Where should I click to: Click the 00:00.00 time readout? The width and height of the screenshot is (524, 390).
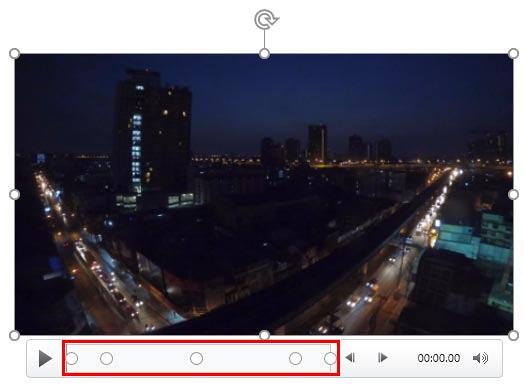438,358
